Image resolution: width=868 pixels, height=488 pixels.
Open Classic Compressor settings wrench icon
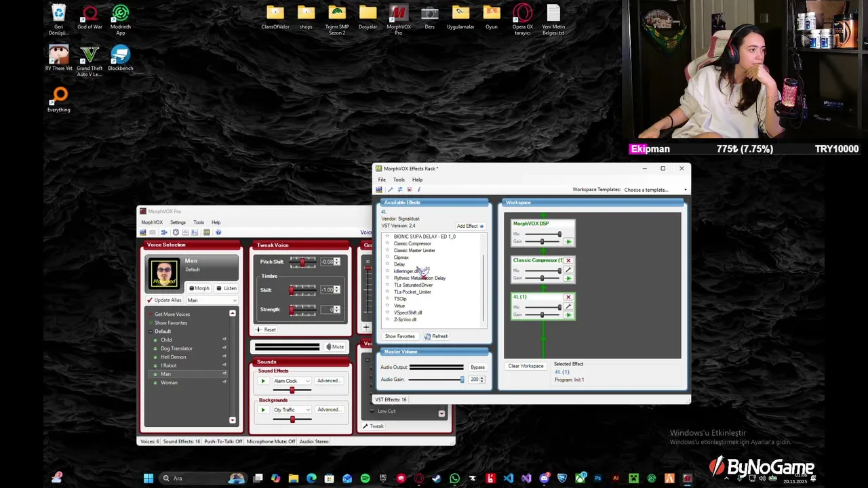(x=568, y=270)
